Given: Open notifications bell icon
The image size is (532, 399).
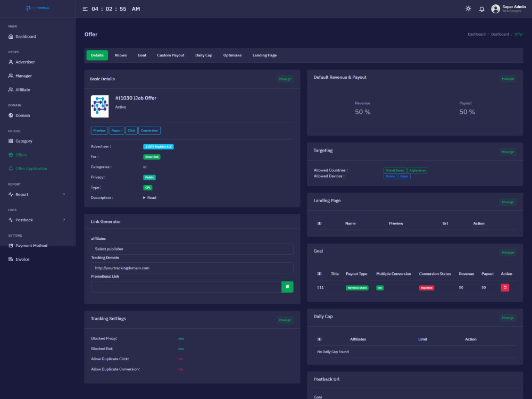Looking at the screenshot, I should click(x=482, y=9).
